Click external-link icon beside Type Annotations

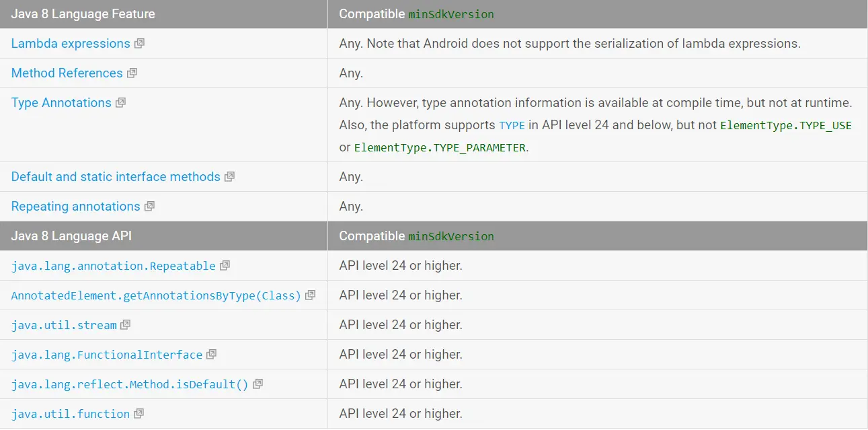click(x=120, y=103)
